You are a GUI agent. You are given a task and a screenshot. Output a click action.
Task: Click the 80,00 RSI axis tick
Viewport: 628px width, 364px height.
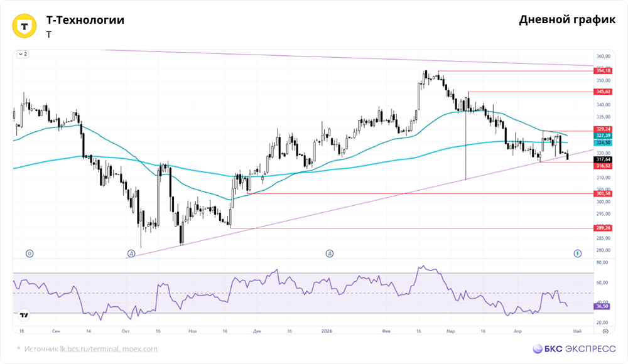[602, 263]
